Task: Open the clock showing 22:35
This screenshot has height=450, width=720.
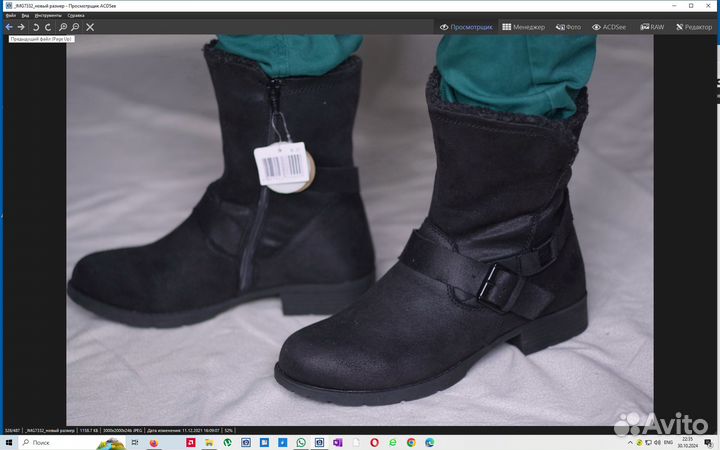Action: pos(687,443)
